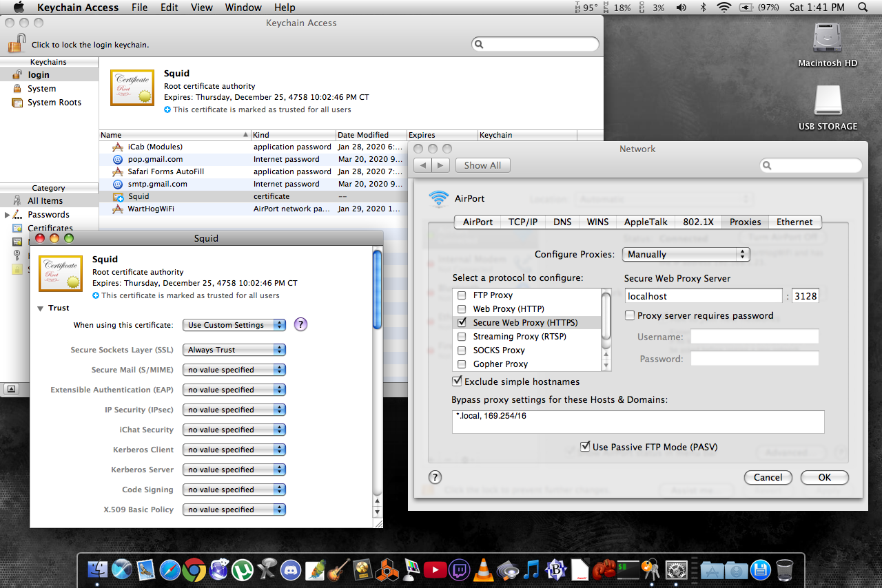882x588 pixels.
Task: Open the Macintosh HD desktop drive
Action: (828, 40)
